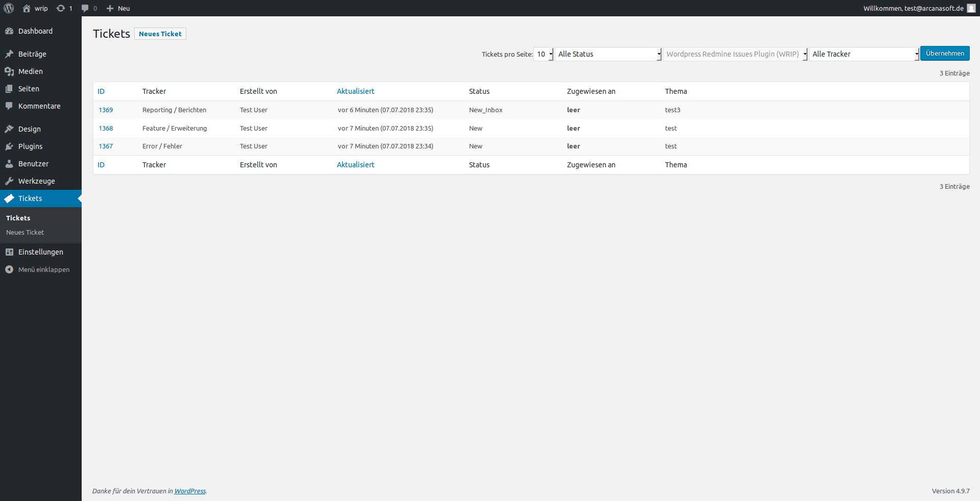This screenshot has width=980, height=501.
Task: Click the Dashboard gauge icon
Action: point(9,31)
